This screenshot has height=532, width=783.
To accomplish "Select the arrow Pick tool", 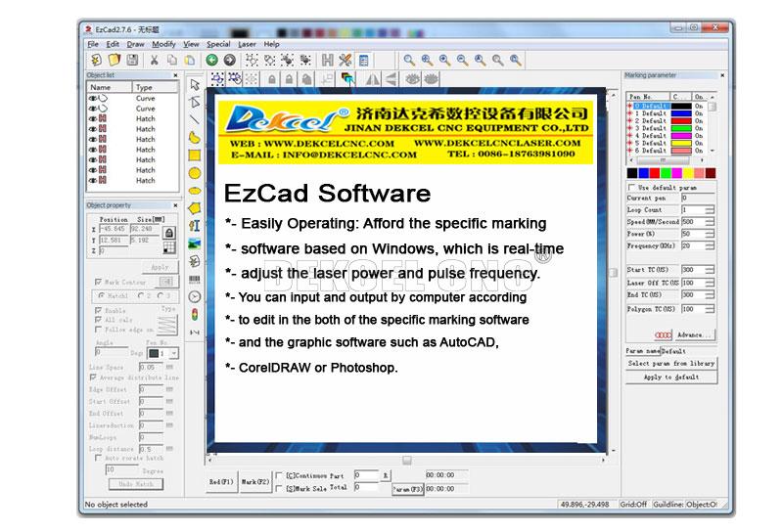I will (x=195, y=84).
